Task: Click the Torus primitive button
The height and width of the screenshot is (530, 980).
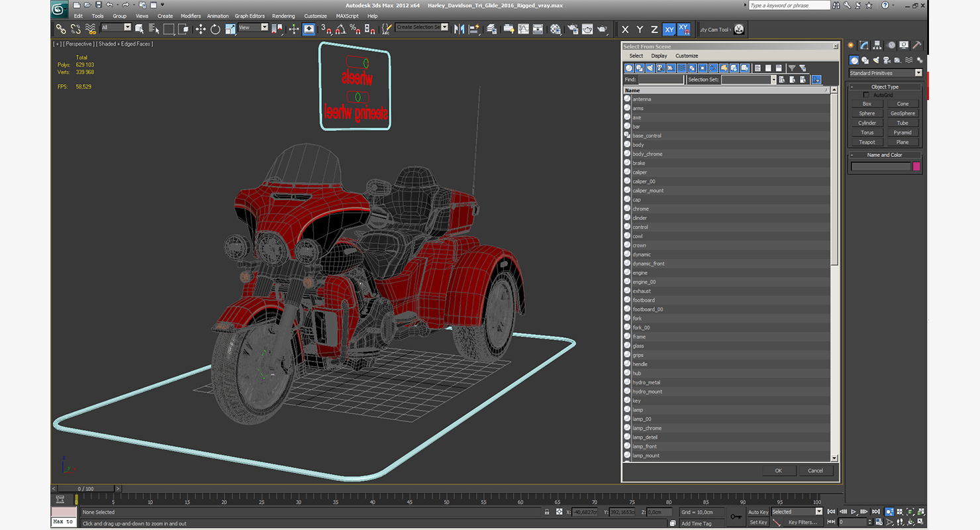Action: (867, 132)
